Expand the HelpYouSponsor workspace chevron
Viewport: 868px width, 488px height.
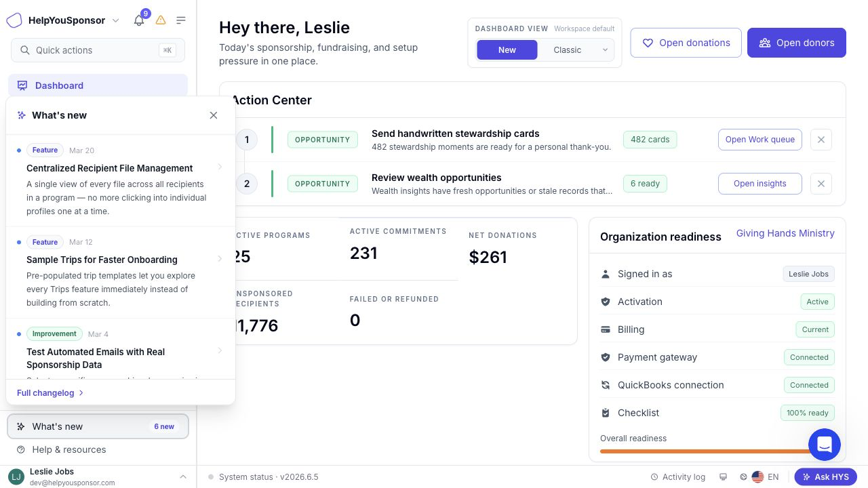(116, 20)
